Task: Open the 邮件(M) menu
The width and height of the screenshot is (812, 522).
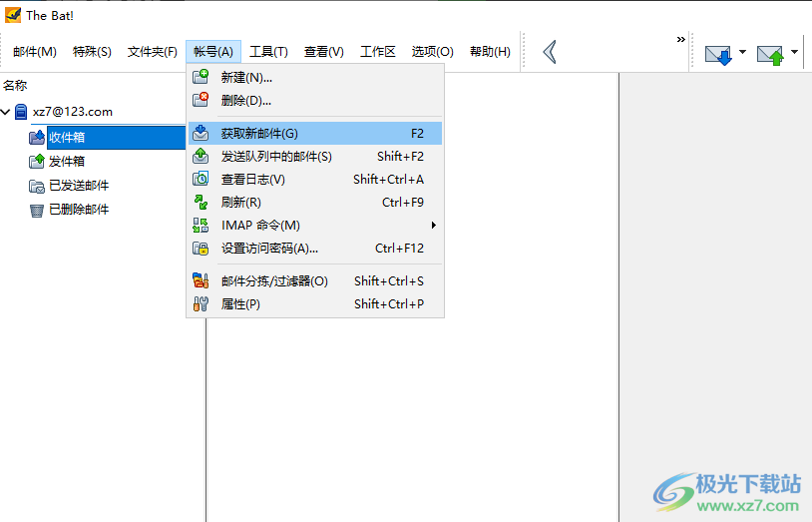Action: [35, 52]
